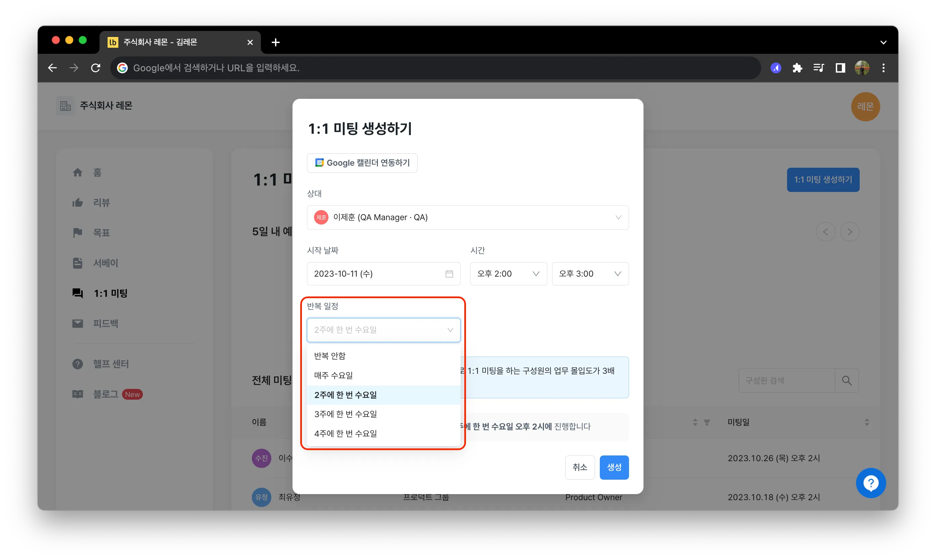Reload the page with refresh icon

click(x=96, y=68)
